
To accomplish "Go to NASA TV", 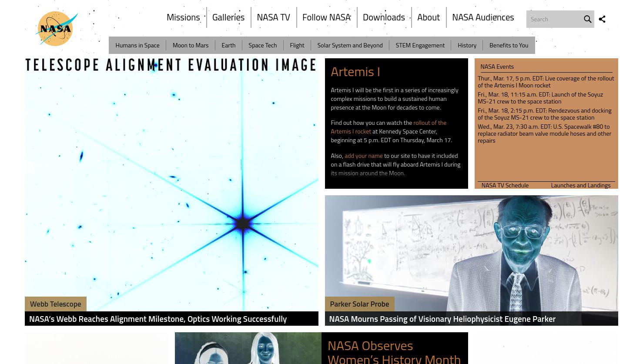I will 273,17.
